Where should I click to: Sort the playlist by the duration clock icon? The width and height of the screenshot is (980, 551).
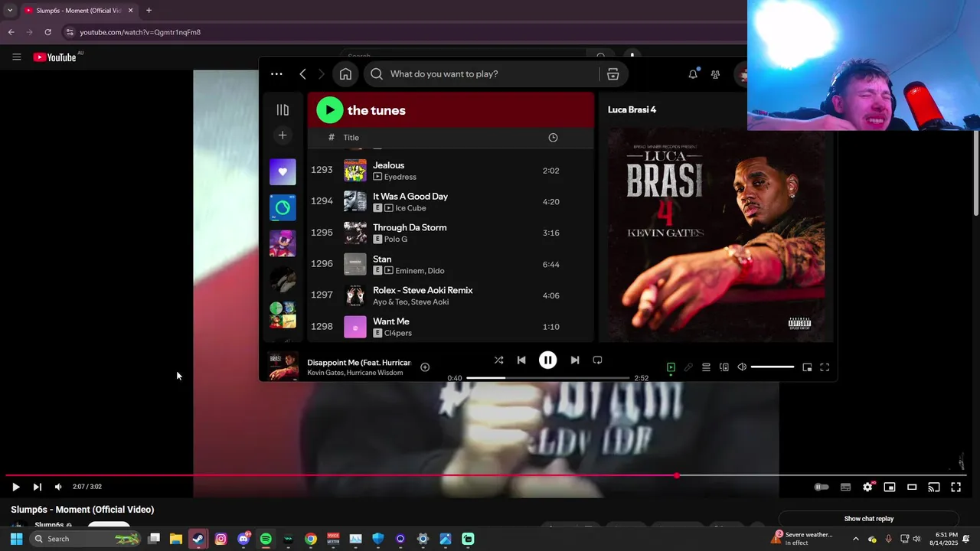553,138
